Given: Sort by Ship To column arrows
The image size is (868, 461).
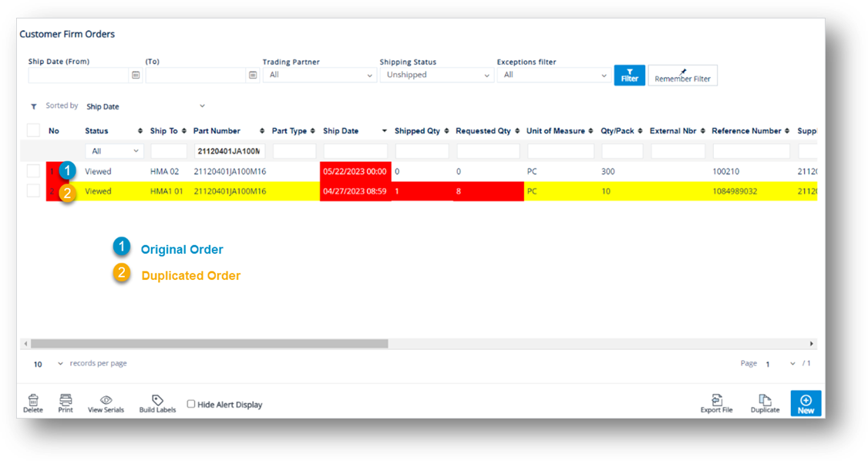Looking at the screenshot, I should (x=183, y=131).
